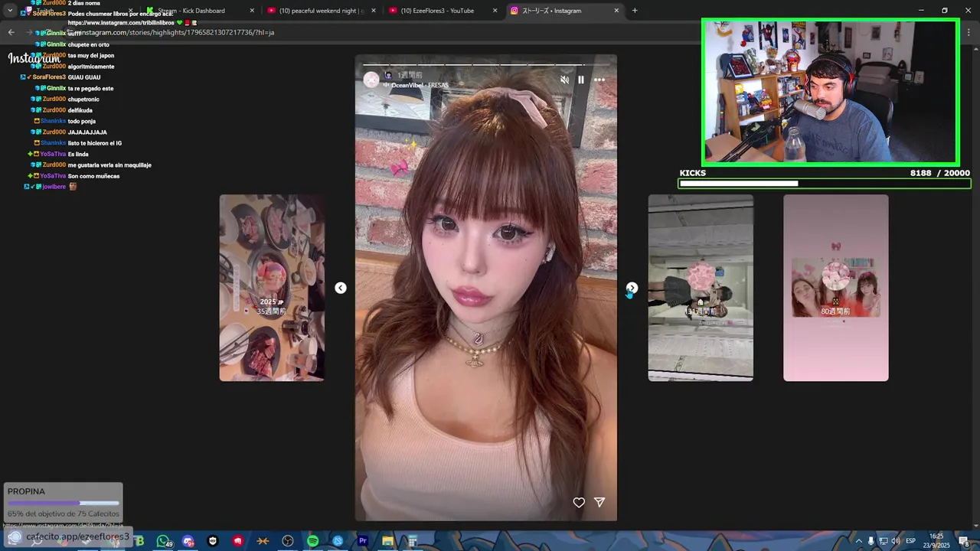980x551 pixels.
Task: Open the clock showing 16:25
Action: [936, 541]
